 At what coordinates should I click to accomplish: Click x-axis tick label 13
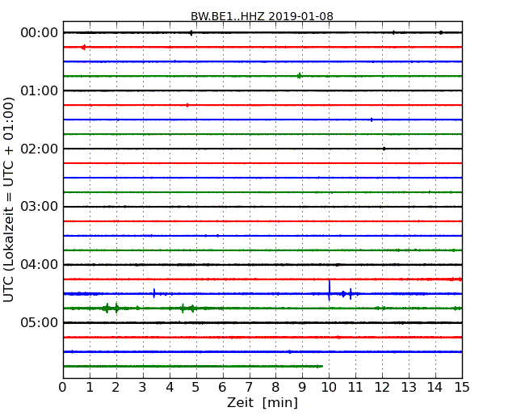coord(409,387)
